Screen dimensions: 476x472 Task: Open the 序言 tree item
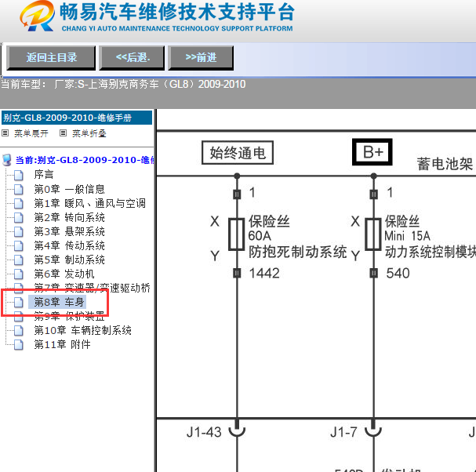coord(44,175)
